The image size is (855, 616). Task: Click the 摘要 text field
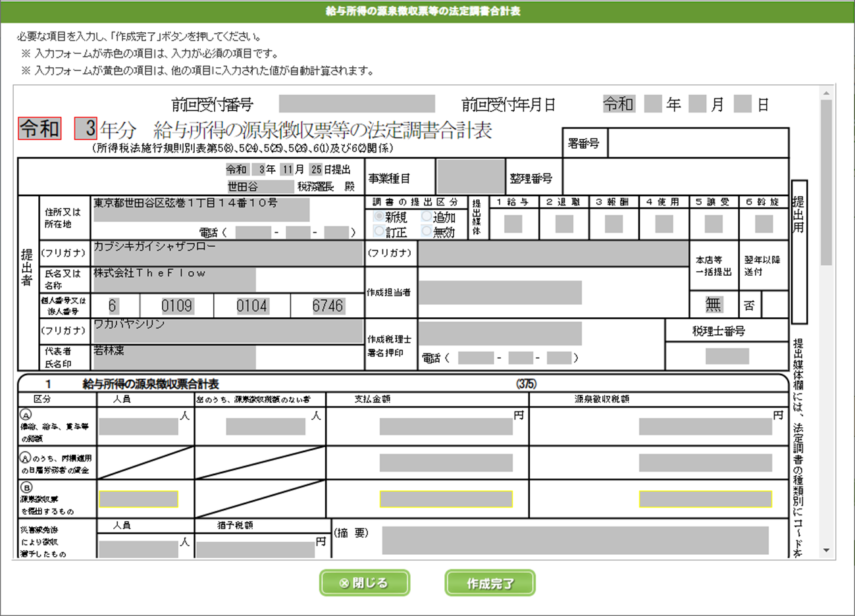pyautogui.click(x=575, y=541)
